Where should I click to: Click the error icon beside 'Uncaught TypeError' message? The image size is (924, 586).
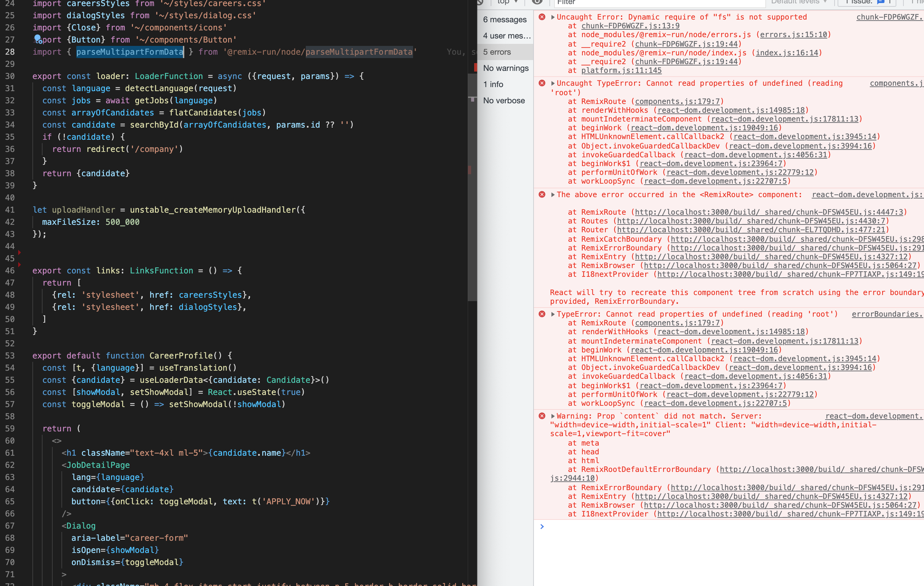(542, 83)
